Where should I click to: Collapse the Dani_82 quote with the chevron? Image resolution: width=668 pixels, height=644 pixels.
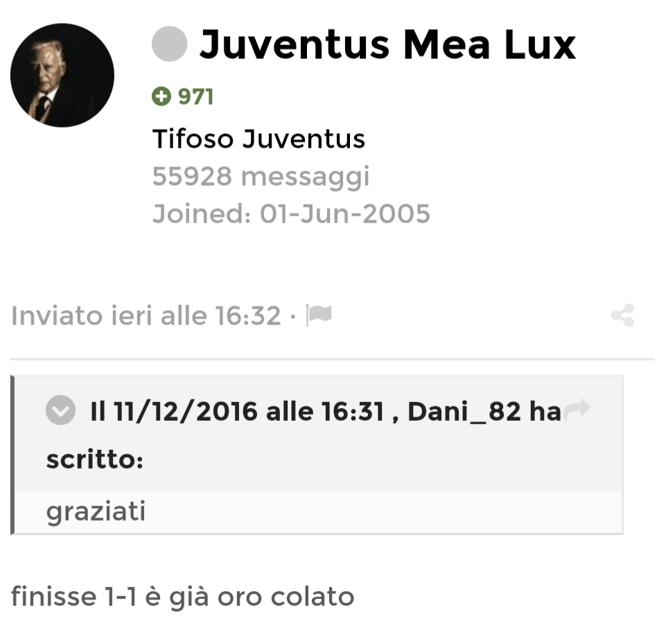click(60, 410)
